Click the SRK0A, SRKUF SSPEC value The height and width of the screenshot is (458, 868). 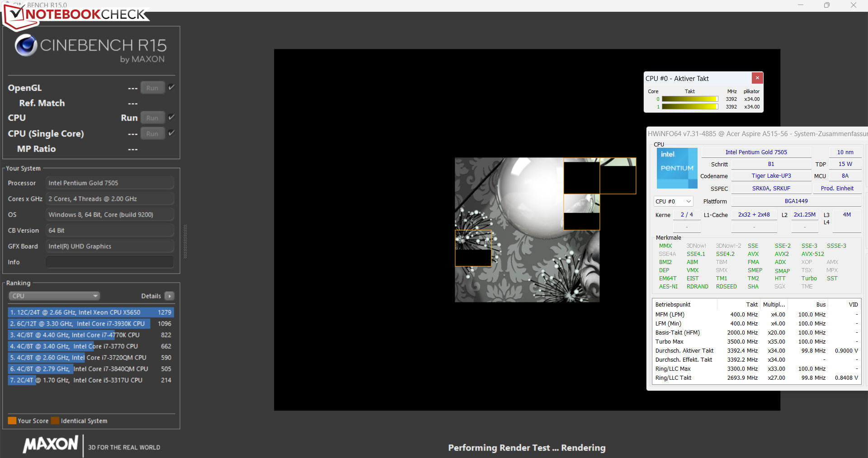(x=771, y=189)
